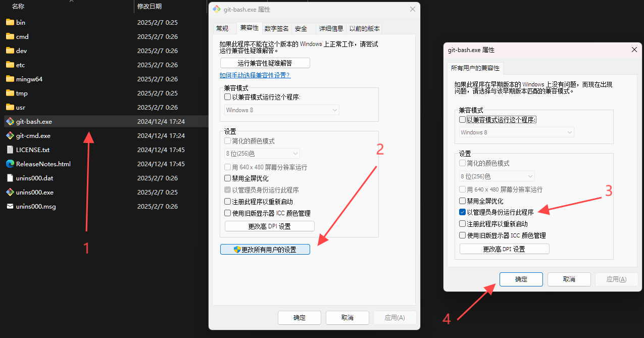
Task: Uncheck 以管理员身份运行此程序 in right dialog
Action: click(462, 212)
